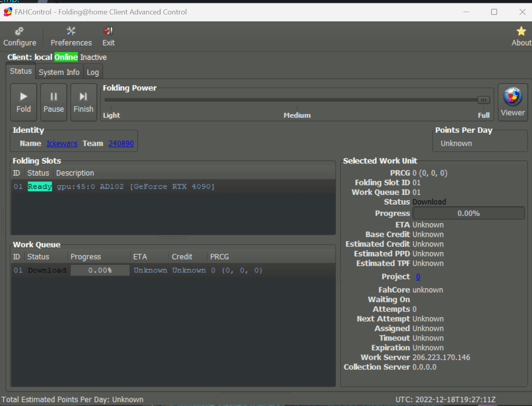Open the Project 0 link
Viewport: 532px width, 406px height.
pyautogui.click(x=418, y=277)
